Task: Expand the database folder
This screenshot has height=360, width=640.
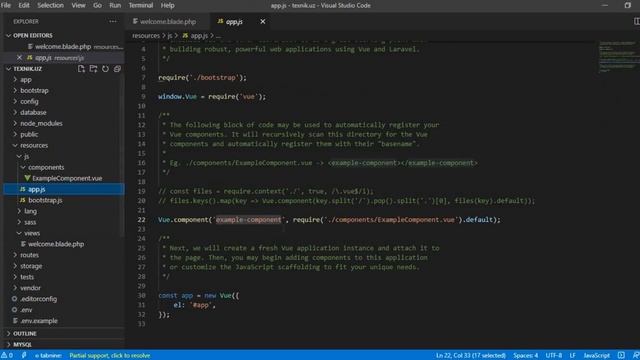Action: click(x=33, y=113)
